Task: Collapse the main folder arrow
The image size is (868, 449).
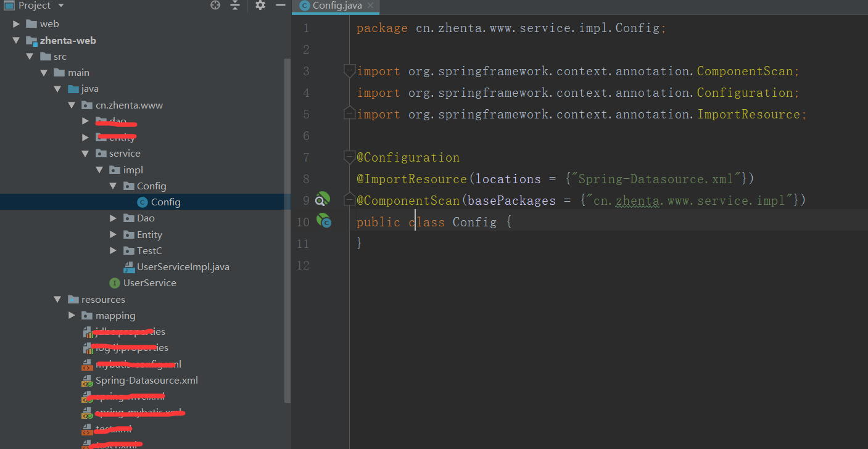Action: (44, 73)
